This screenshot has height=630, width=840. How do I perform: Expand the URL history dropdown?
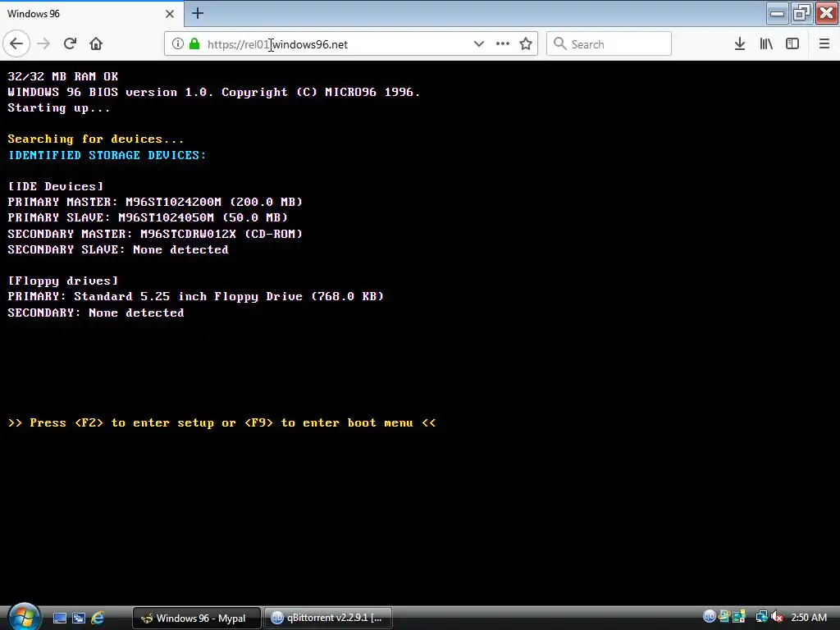click(x=478, y=44)
